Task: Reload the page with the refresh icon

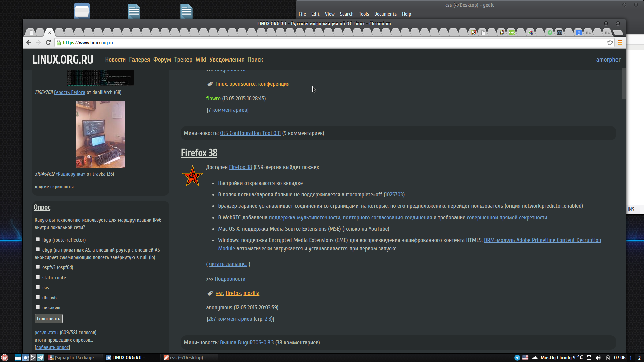Action: point(48,43)
